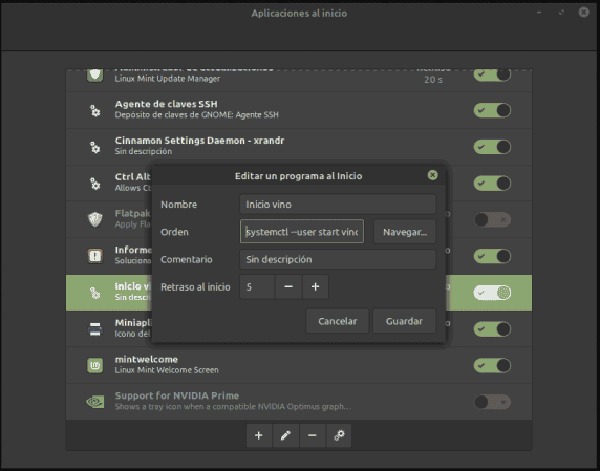Image resolution: width=600 pixels, height=471 pixels.
Task: Enable Support for NVIDIA Prime switch
Action: (492, 402)
